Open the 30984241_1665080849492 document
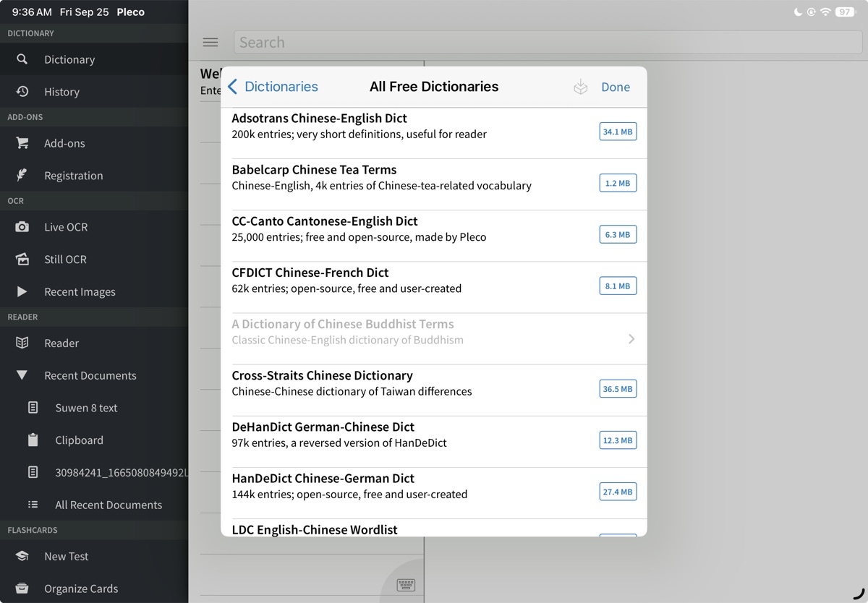The width and height of the screenshot is (868, 603). point(94,472)
